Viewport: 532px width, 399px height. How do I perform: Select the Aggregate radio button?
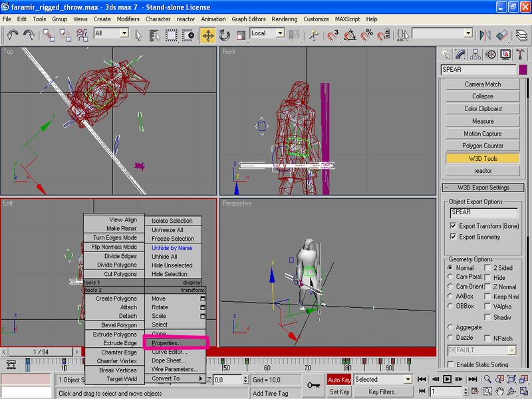(450, 327)
